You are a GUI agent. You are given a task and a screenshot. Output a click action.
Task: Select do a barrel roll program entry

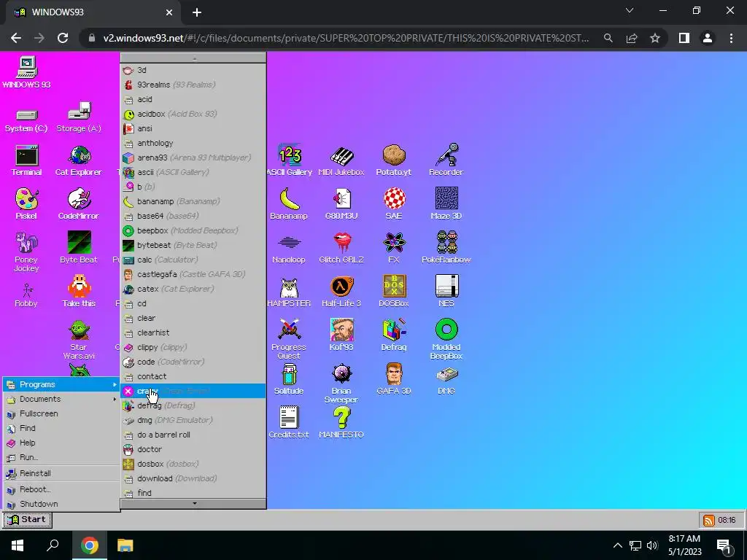(x=193, y=435)
